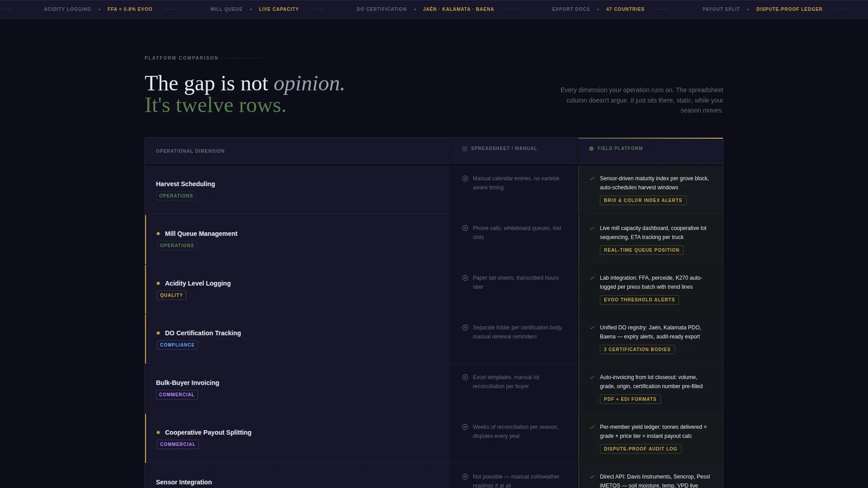
Task: Select the Spreadsheet / Manual column header
Action: [514, 150]
